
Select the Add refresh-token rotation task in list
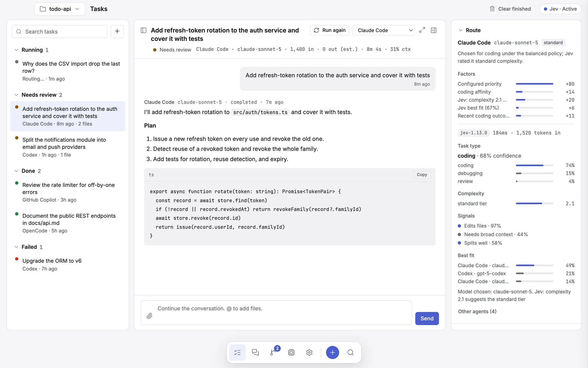click(x=68, y=116)
